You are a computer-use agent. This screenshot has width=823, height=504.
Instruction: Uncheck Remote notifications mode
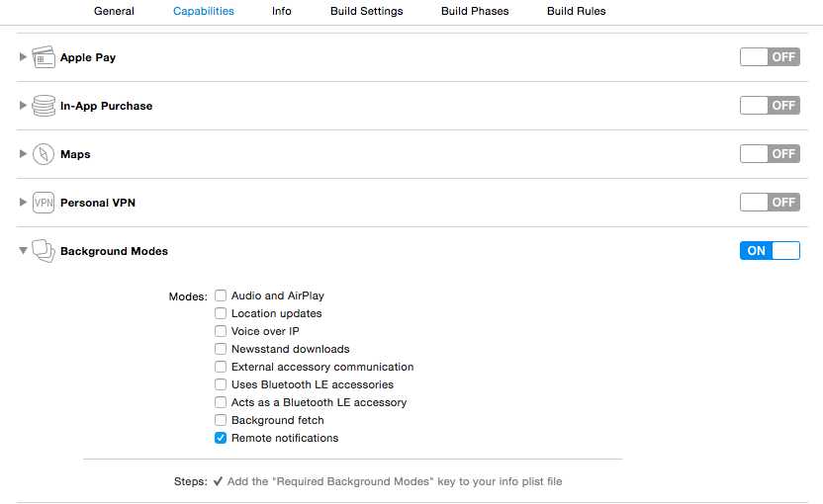(x=222, y=438)
